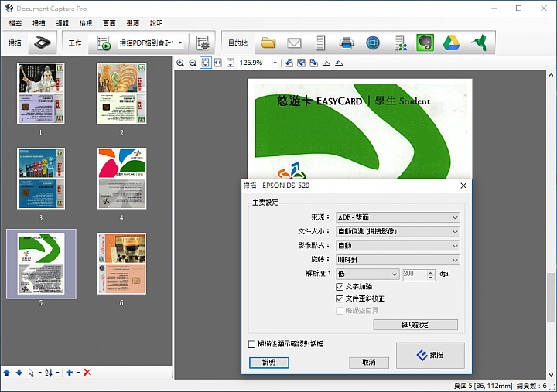The image size is (557, 392).
Task: Open the zoom percentage dropdown
Action: [x=275, y=63]
